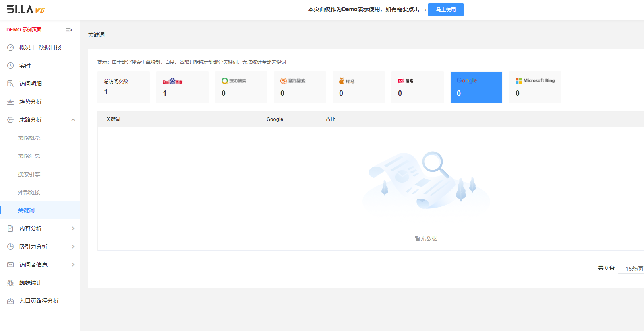Click the 趋势分析 pulse icon
The width and height of the screenshot is (644, 331).
tap(10, 102)
